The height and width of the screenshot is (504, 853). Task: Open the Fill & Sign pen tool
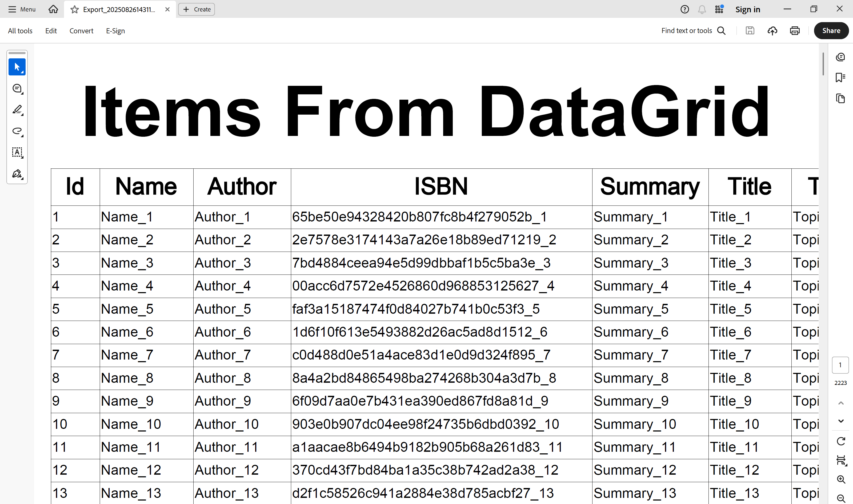[x=17, y=174]
